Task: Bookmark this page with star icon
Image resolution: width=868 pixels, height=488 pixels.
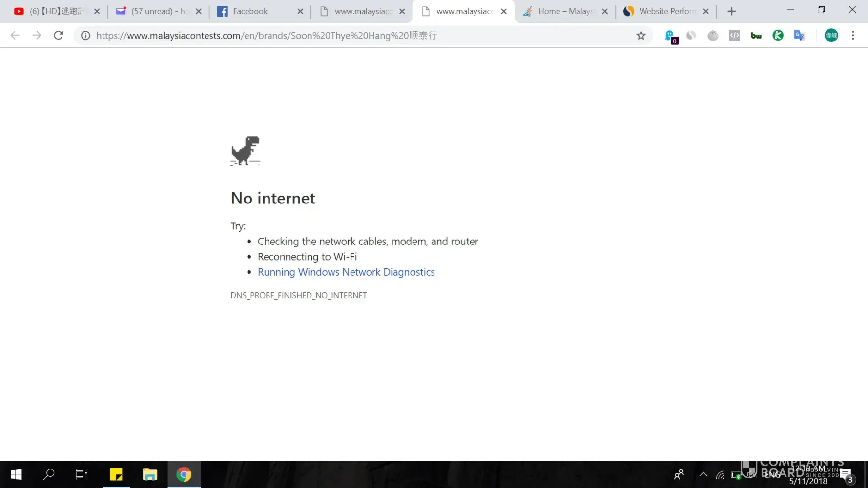Action: (641, 35)
